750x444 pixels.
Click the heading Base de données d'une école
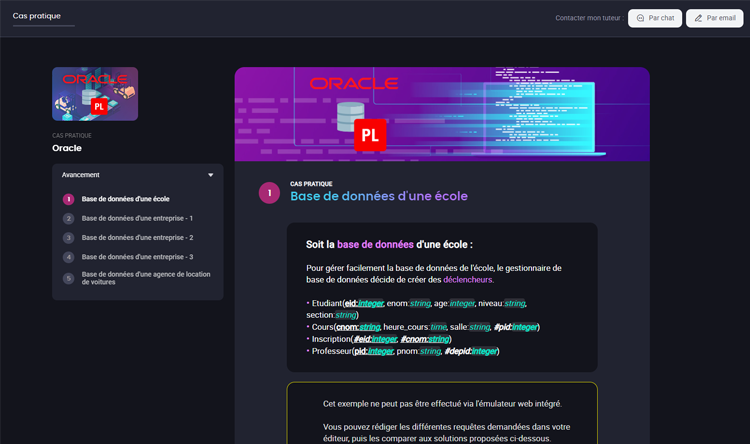tap(379, 196)
